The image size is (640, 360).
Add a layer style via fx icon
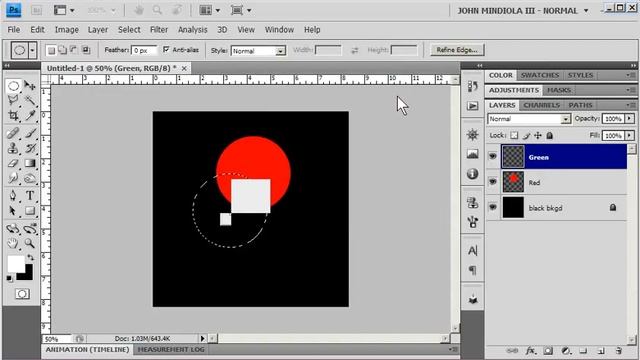[x=530, y=351]
